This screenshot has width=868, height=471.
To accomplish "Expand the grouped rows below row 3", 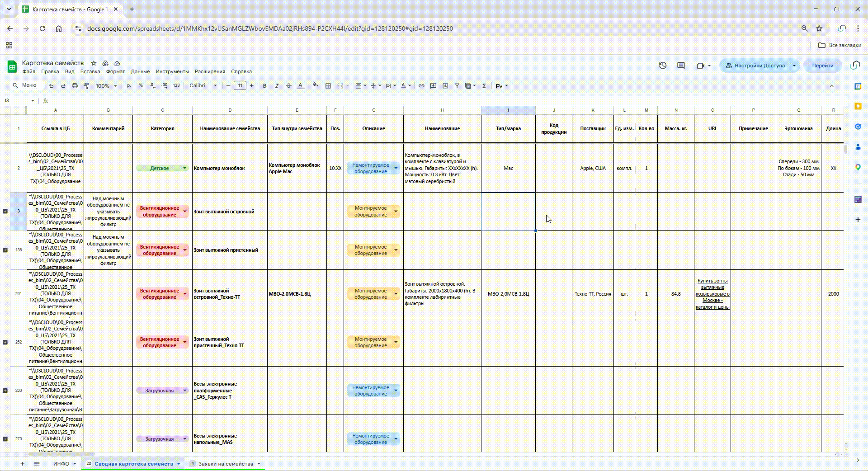I will [x=5, y=211].
